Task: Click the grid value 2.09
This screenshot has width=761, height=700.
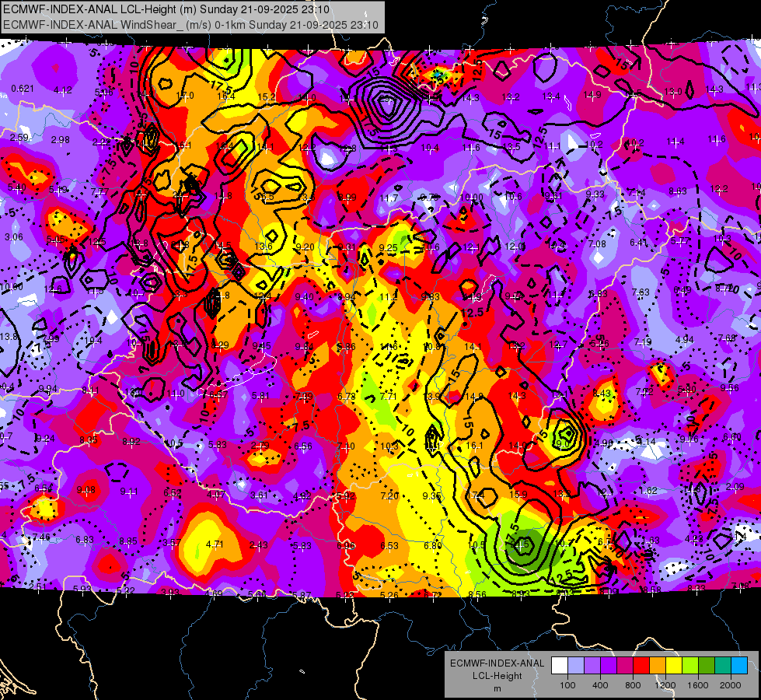Action: (x=735, y=486)
